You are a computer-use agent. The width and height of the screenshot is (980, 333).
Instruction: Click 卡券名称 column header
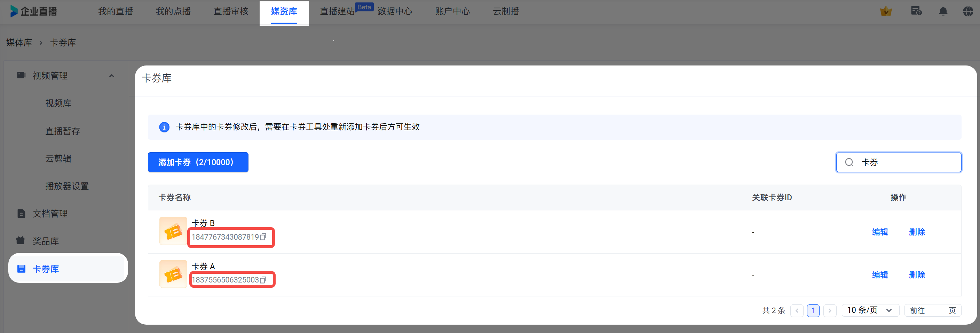[x=175, y=198]
